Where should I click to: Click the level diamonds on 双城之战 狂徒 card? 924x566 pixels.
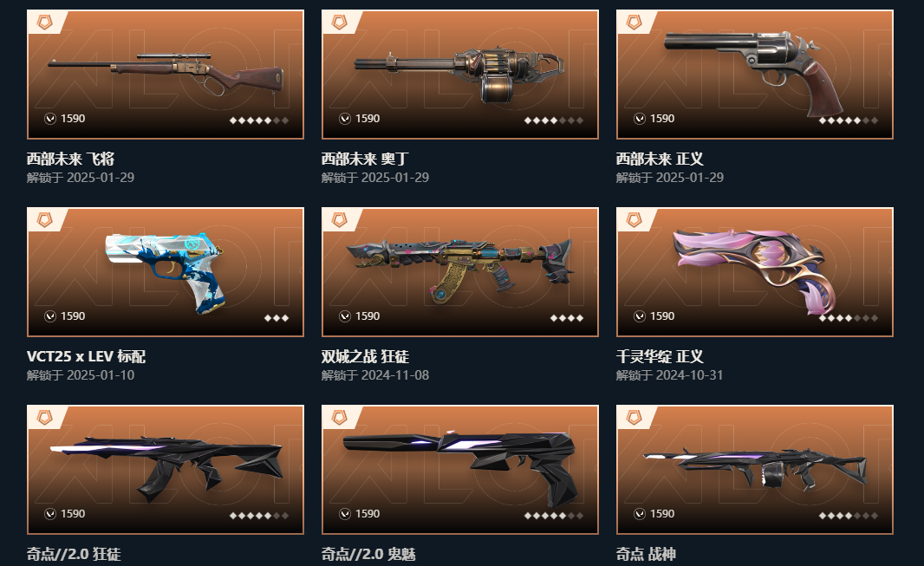(x=567, y=318)
